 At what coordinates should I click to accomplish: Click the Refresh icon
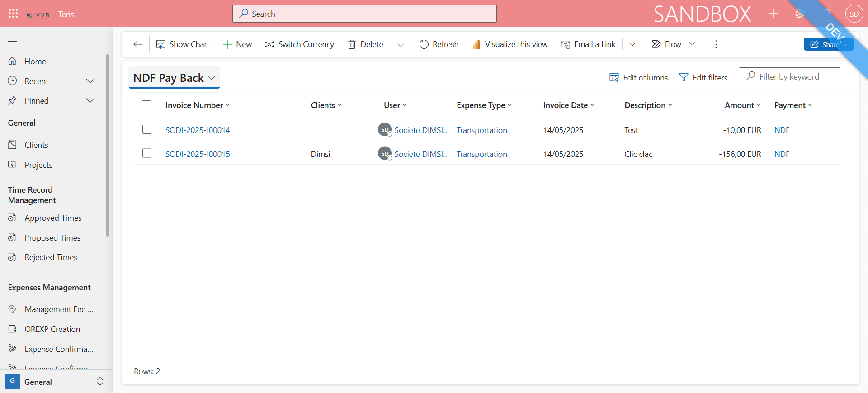coord(424,44)
